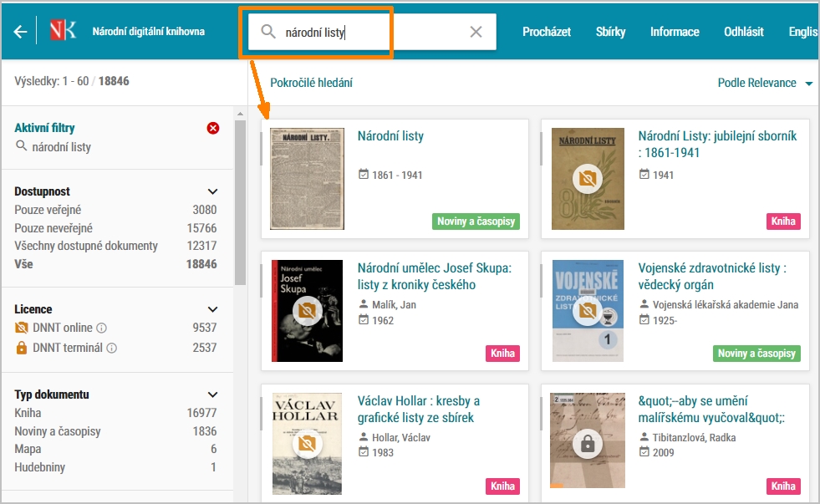Collapse the Dostupnost filter section
Viewport: 820px width, 504px height.
coord(212,191)
